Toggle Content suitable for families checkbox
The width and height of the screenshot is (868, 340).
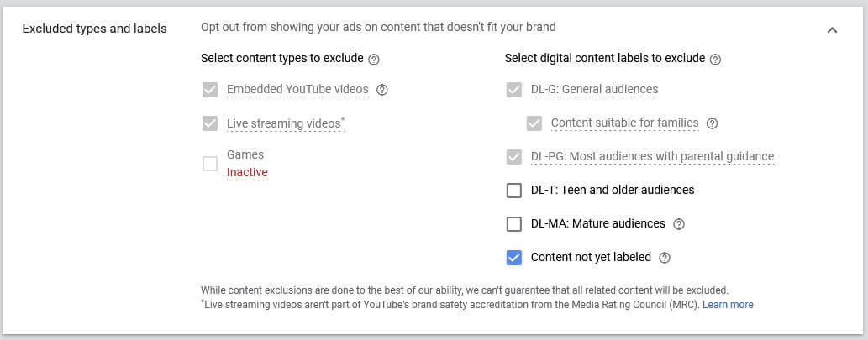click(x=534, y=123)
